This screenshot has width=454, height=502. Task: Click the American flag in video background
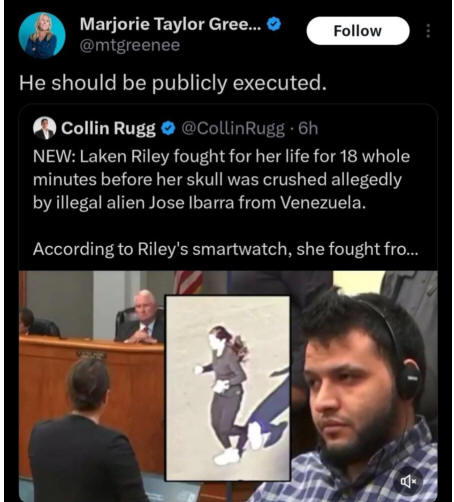click(188, 283)
